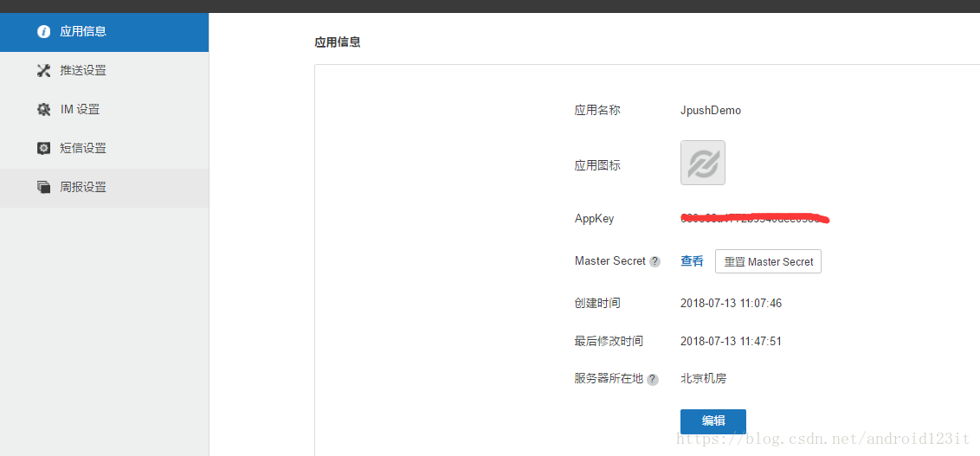Click the 应用信息 page heading
Screen dimensions: 980x456
(x=338, y=42)
